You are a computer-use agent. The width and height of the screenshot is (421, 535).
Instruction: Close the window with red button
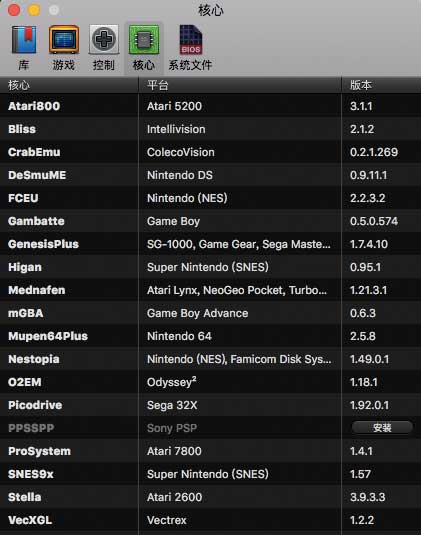14,10
